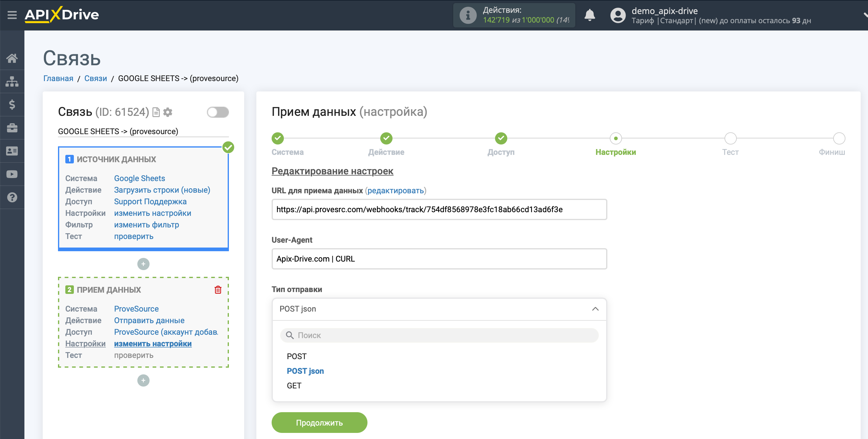
Task: Click the URL для приема данных field
Action: tap(439, 209)
